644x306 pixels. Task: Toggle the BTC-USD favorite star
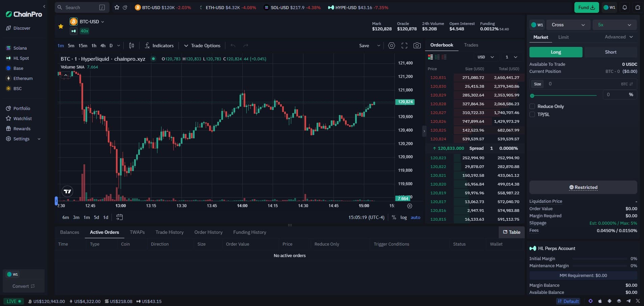point(60,26)
